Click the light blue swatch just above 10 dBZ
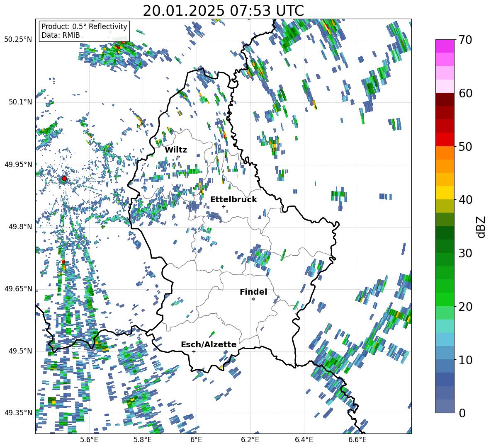The height and width of the screenshot is (448, 491). [x=445, y=353]
